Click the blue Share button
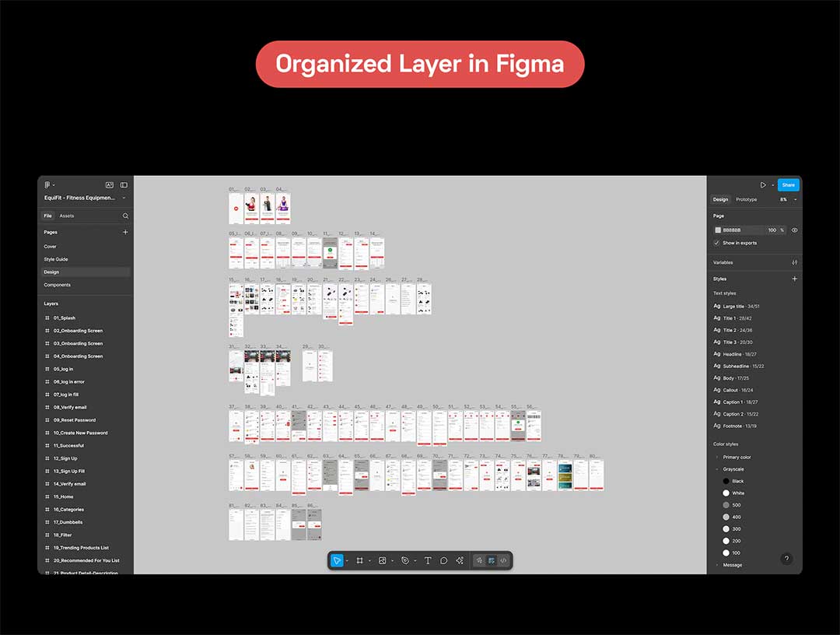 [x=788, y=185]
